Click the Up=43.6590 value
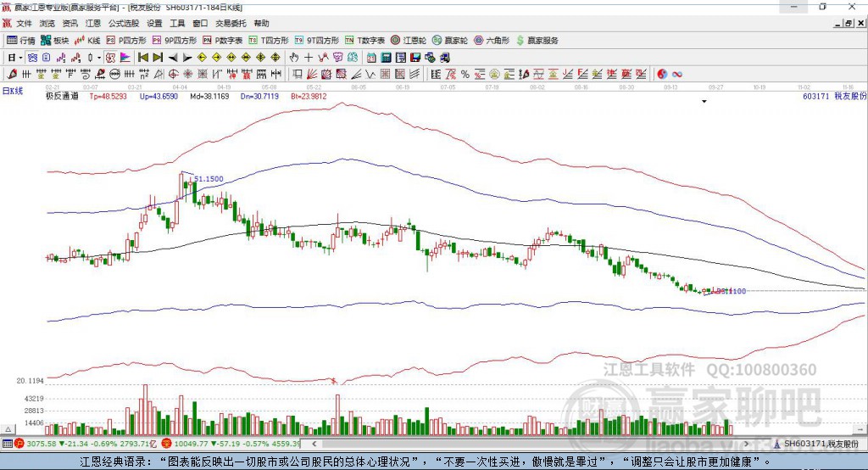Screen dimensions: 868x470 tap(159, 96)
